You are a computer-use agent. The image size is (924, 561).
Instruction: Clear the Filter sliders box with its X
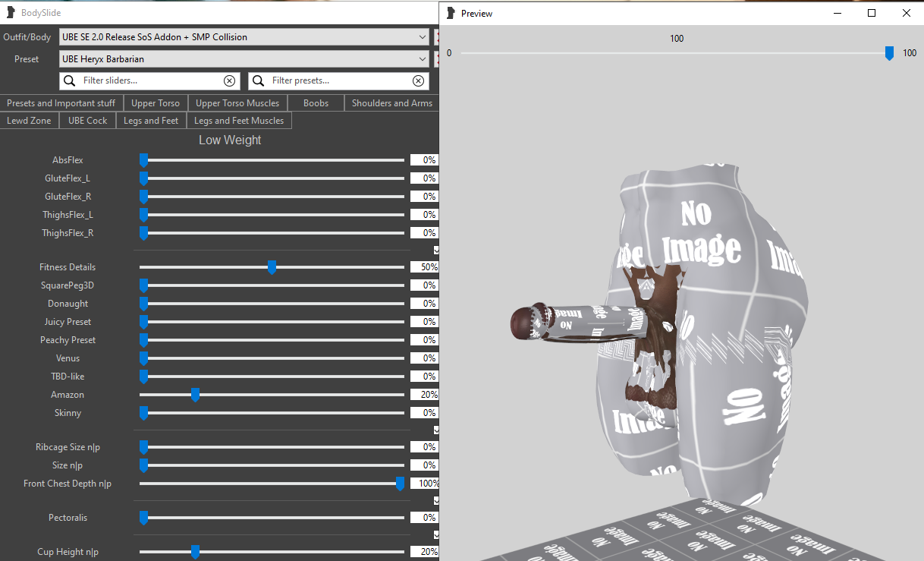pyautogui.click(x=229, y=80)
